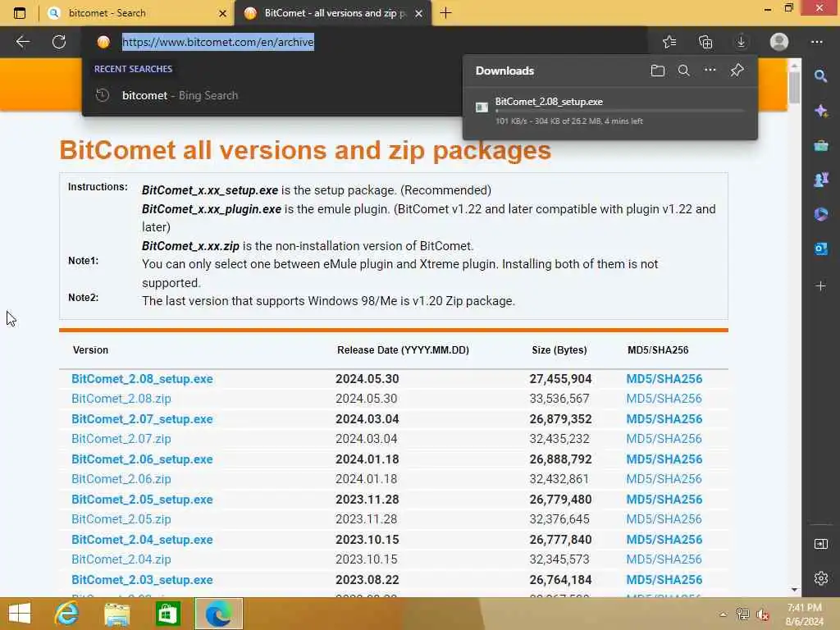This screenshot has width=840, height=630.
Task: Download BitComet_2.08_setup.exe link
Action: point(142,379)
